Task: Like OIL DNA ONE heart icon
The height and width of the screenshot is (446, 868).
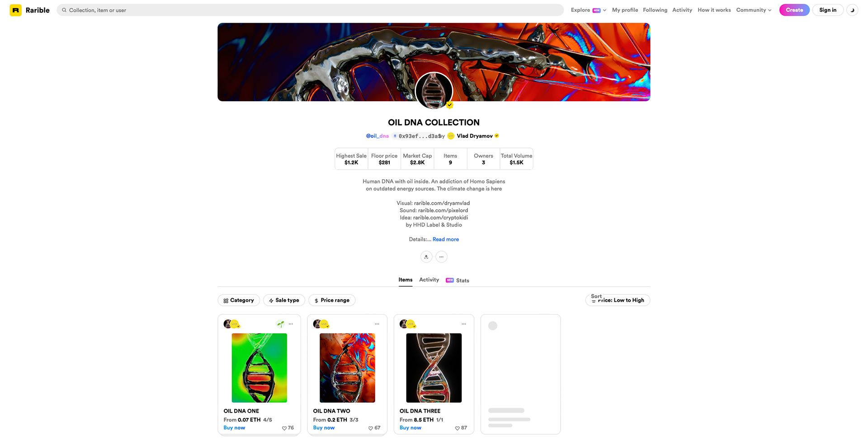Action: click(284, 428)
